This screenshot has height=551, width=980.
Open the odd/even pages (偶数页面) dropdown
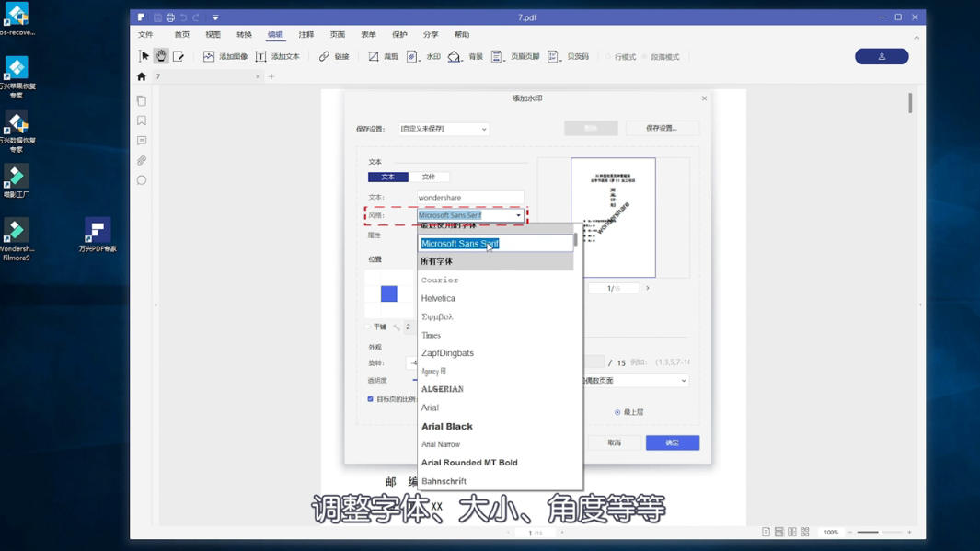coord(635,381)
